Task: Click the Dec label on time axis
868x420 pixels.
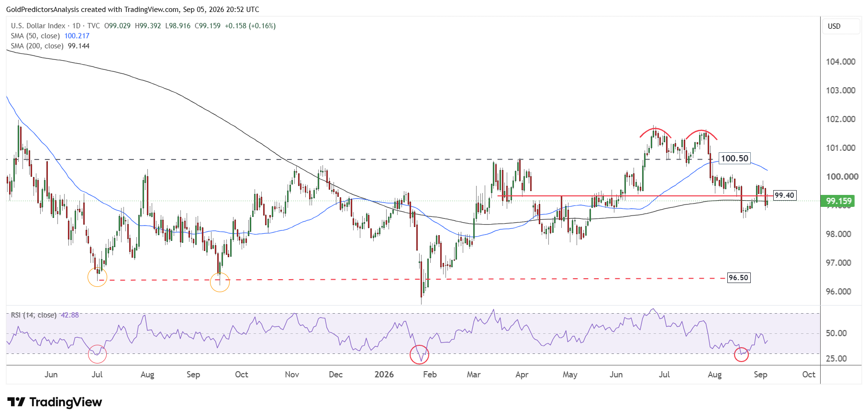Action: click(x=336, y=375)
